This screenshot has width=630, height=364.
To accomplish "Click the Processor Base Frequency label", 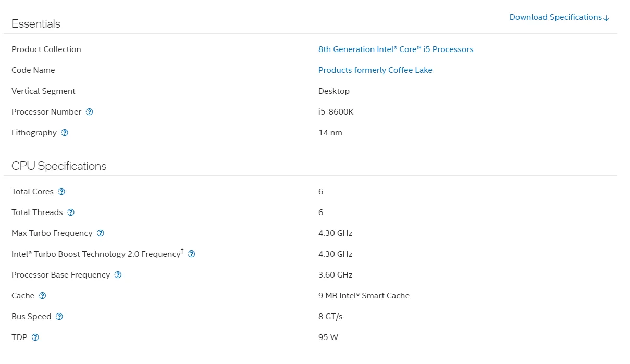I will tap(61, 275).
